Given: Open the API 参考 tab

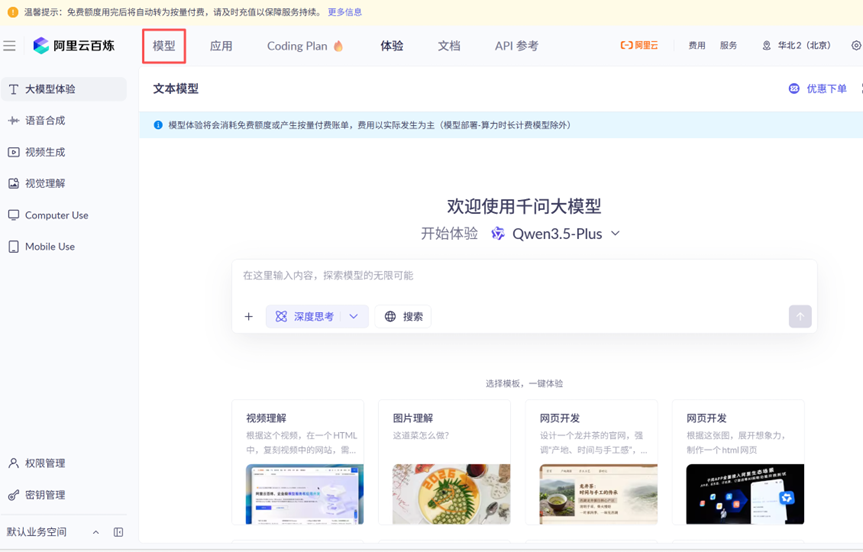Looking at the screenshot, I should [x=516, y=46].
